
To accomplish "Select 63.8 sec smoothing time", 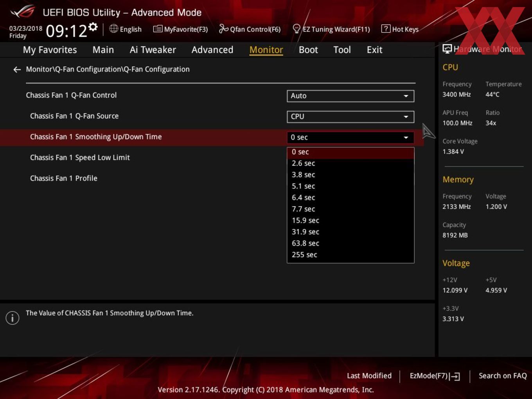I will (350, 243).
